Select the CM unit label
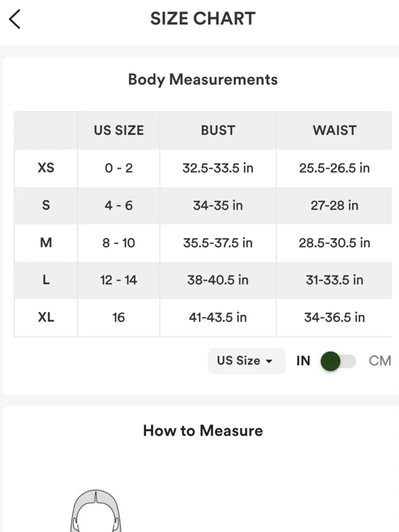Screen dimensions: 399x532 click(379, 361)
